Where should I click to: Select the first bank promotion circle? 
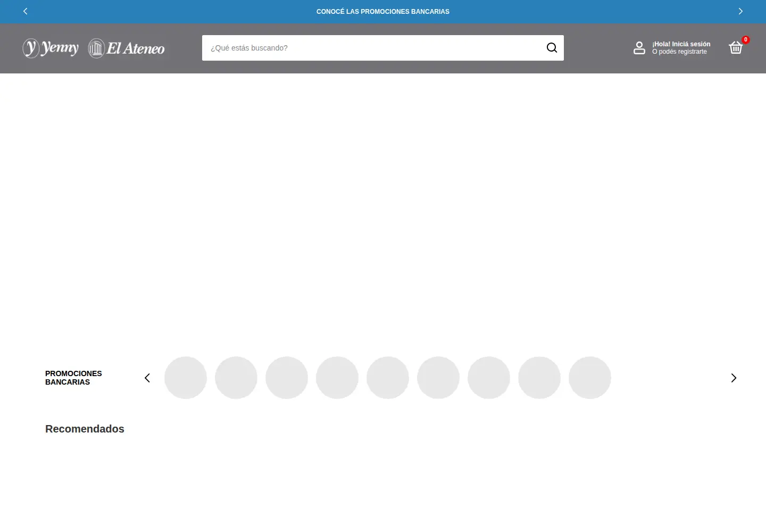click(186, 378)
